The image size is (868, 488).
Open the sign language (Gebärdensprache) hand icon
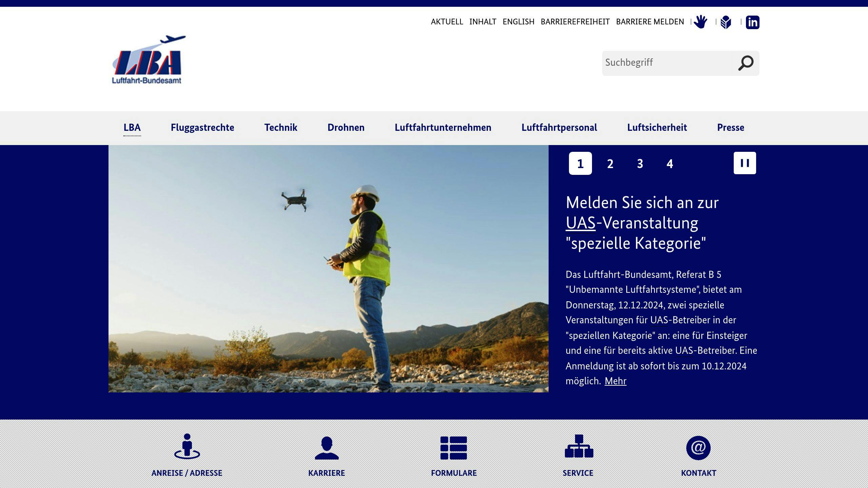(701, 22)
